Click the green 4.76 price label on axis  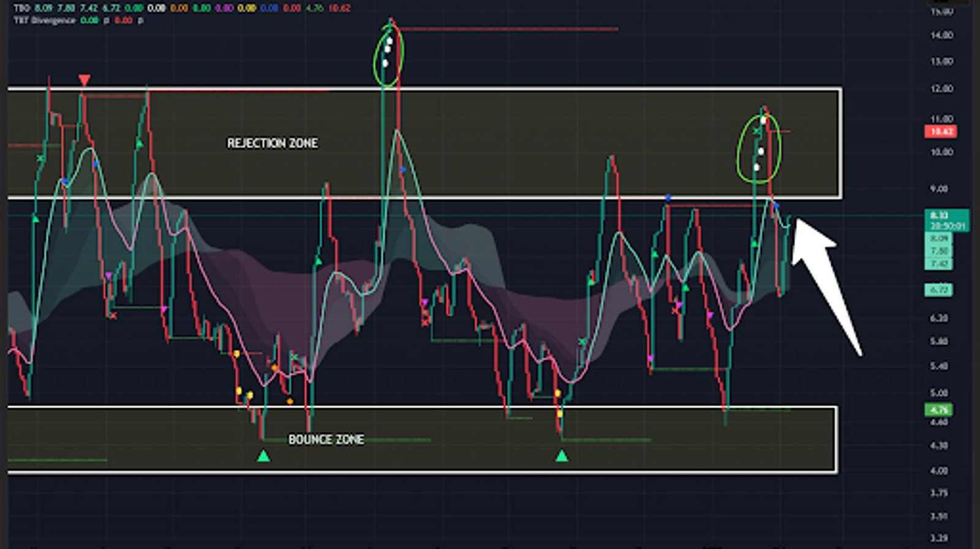click(938, 409)
